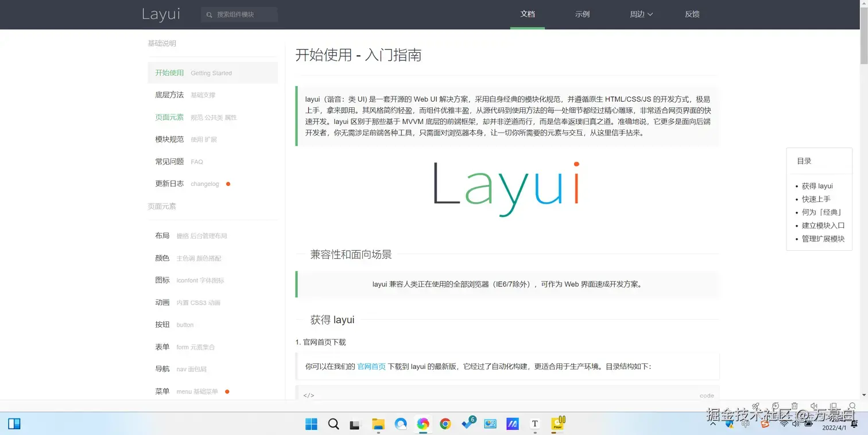Open 更新日志 changelog in sidebar
868x435 pixels.
212,184
